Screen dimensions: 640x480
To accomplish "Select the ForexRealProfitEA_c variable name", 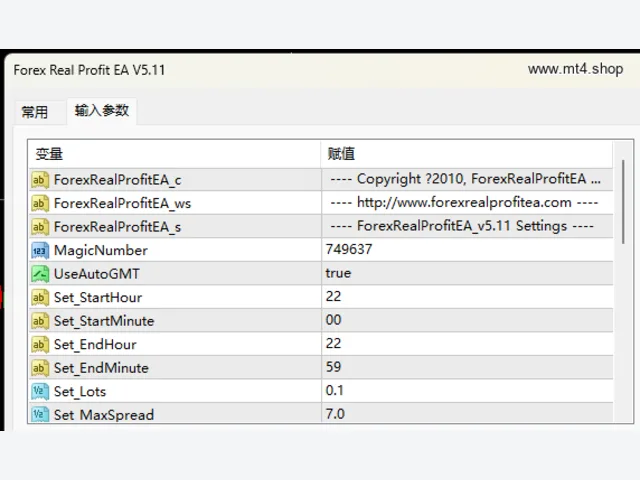I will pos(118,180).
